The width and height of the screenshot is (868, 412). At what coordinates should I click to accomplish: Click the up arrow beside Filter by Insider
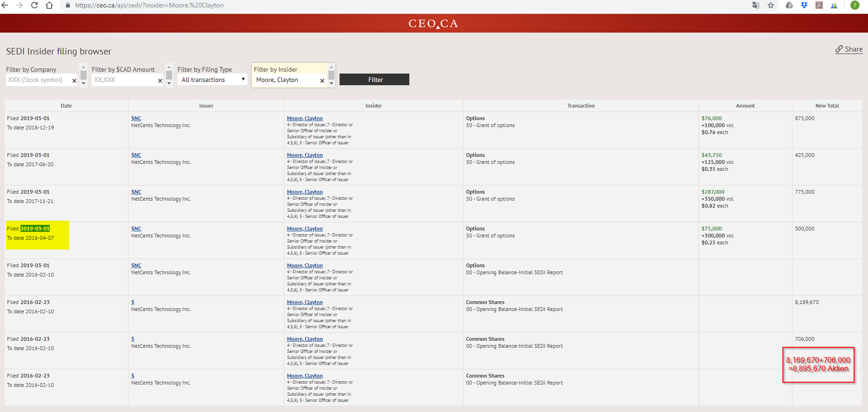[x=331, y=67]
